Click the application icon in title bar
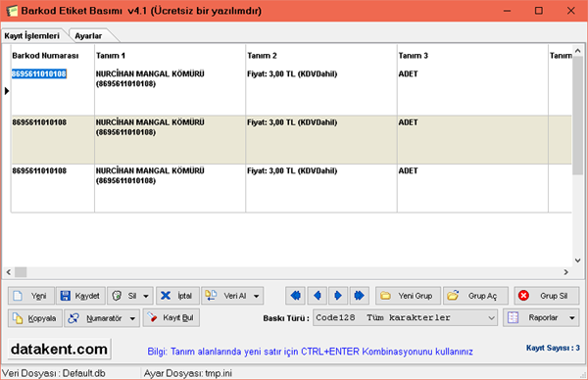 tap(12, 11)
